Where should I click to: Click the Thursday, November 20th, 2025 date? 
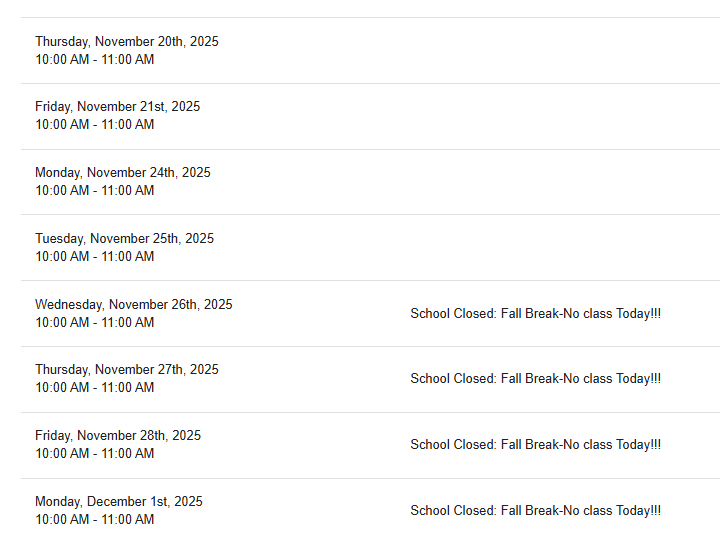[x=127, y=41]
